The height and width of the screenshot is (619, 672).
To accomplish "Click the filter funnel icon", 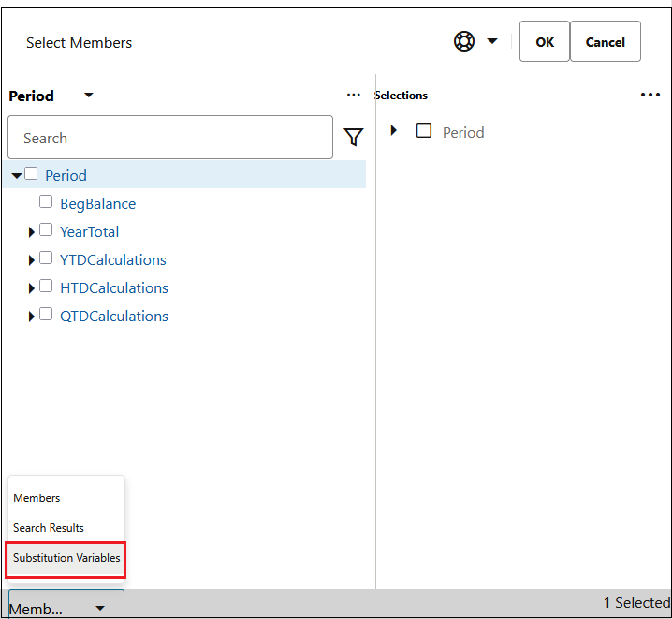I will [x=354, y=137].
